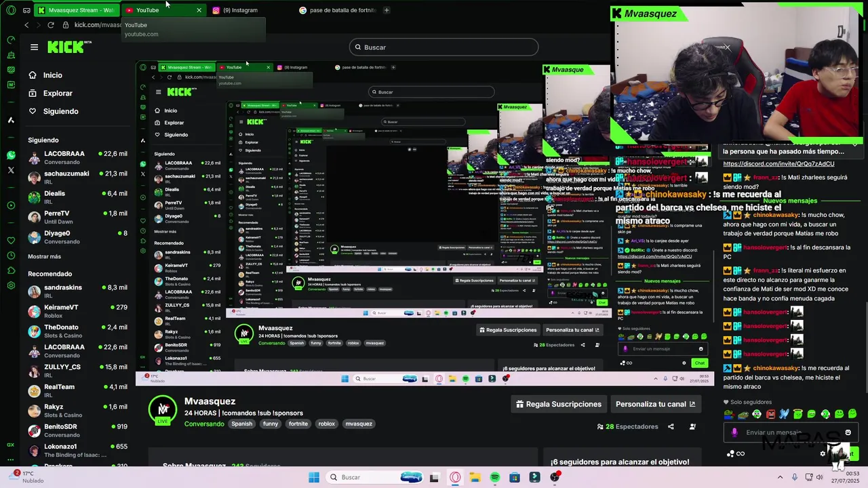Close the YouTube tab
868x488 pixels.
point(199,10)
